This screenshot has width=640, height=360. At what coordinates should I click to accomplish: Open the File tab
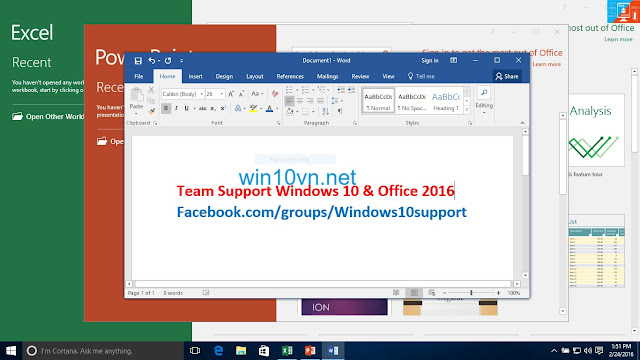point(139,76)
